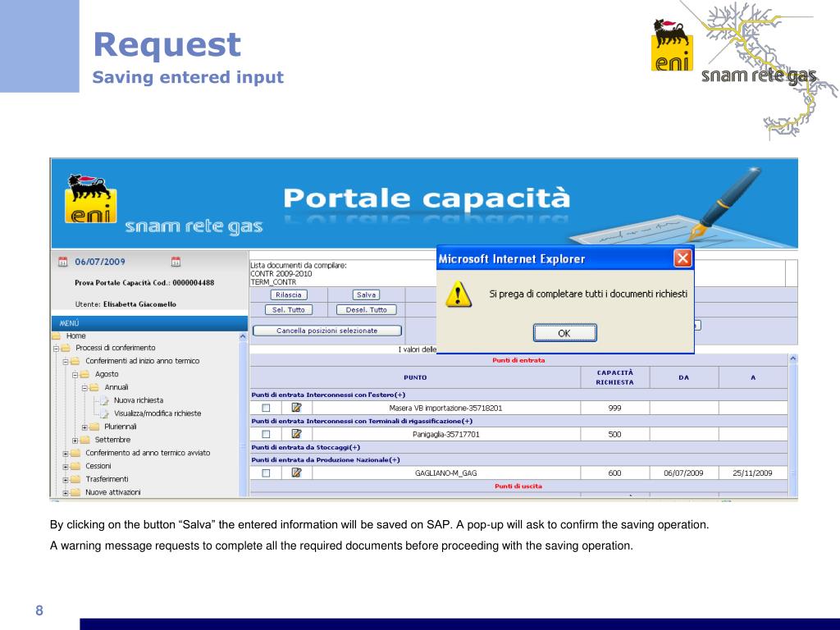Open calendar icon right of 06/07/2009

pos(176,262)
